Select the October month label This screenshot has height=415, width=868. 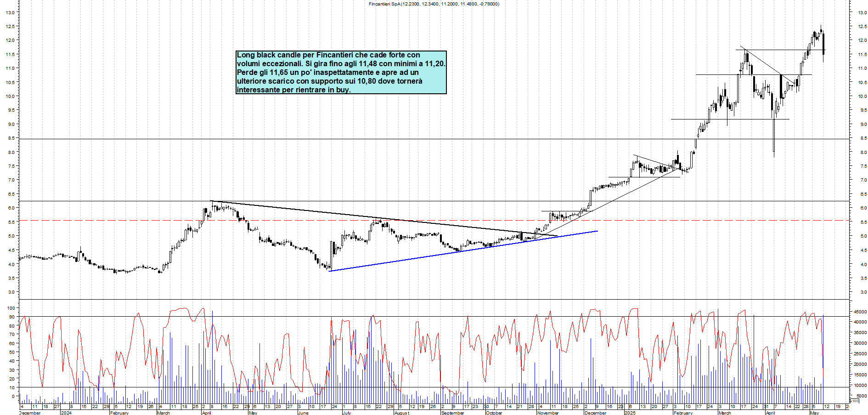coord(494,413)
